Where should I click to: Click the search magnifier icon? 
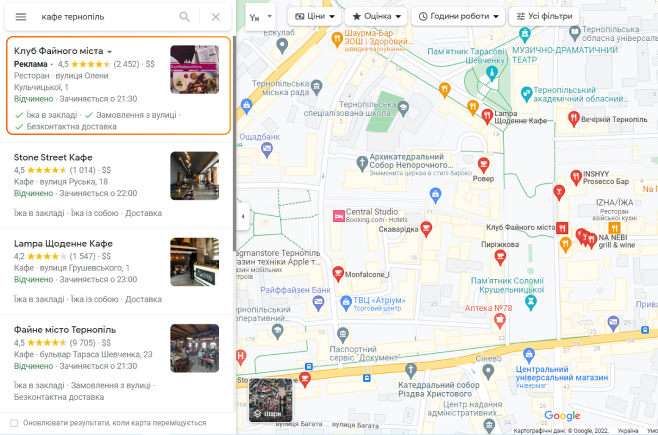pos(184,17)
